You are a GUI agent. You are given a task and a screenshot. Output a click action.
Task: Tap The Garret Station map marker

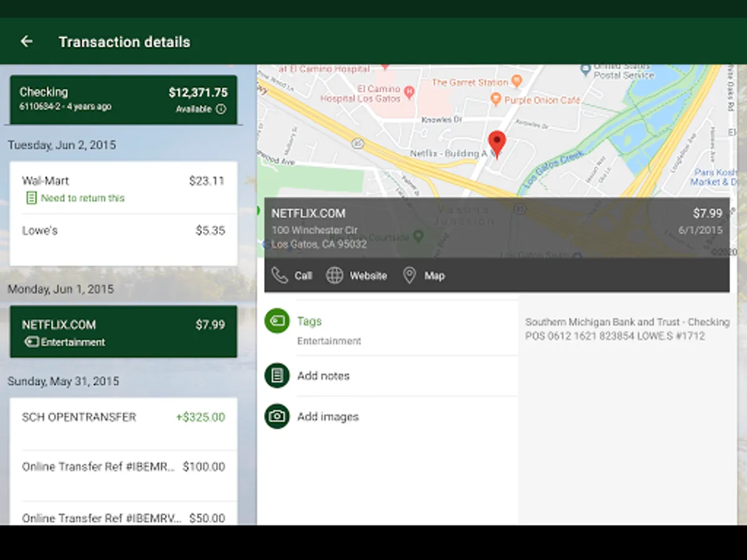click(516, 82)
